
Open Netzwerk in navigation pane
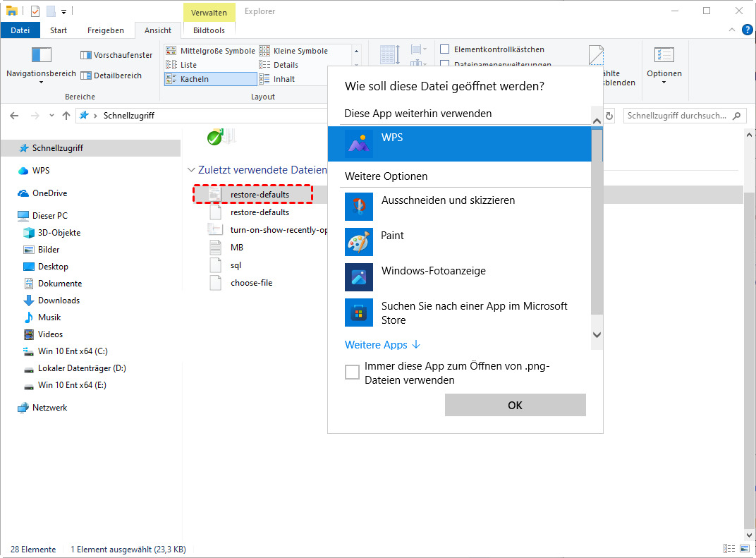click(42, 408)
